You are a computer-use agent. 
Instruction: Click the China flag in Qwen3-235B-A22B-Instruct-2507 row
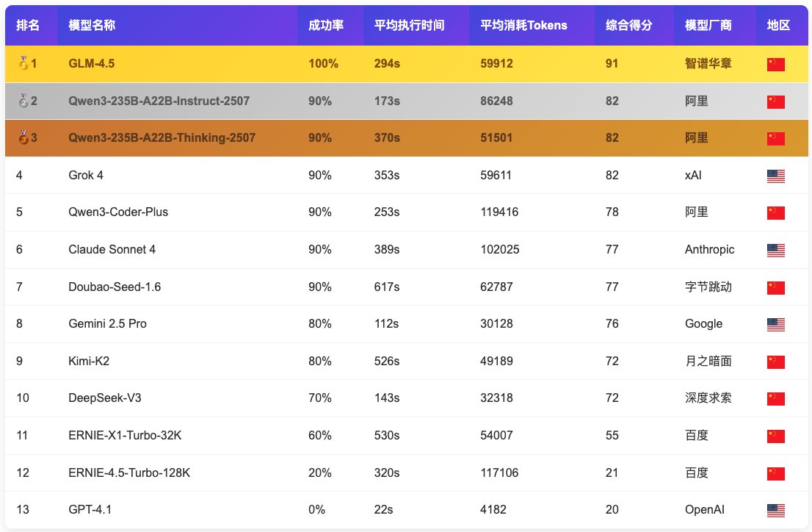[776, 101]
